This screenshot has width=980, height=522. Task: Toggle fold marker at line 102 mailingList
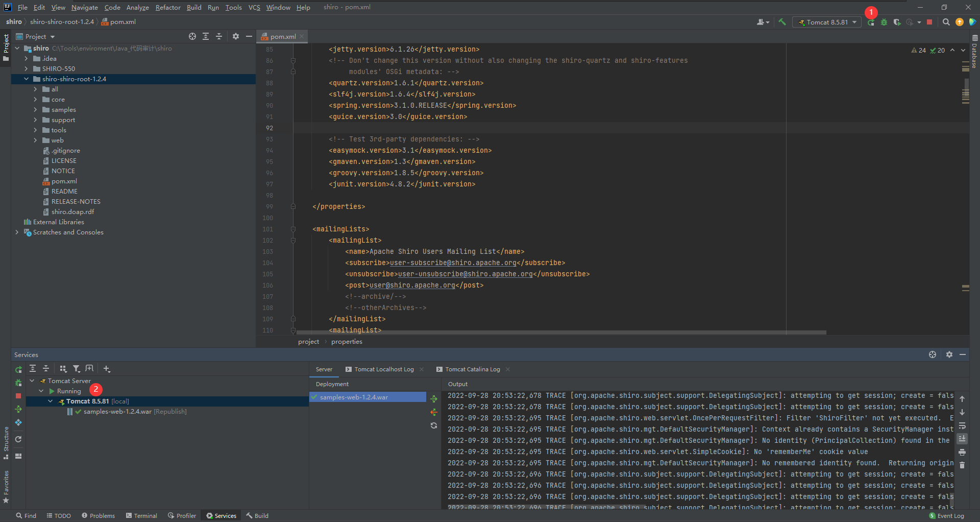click(293, 241)
